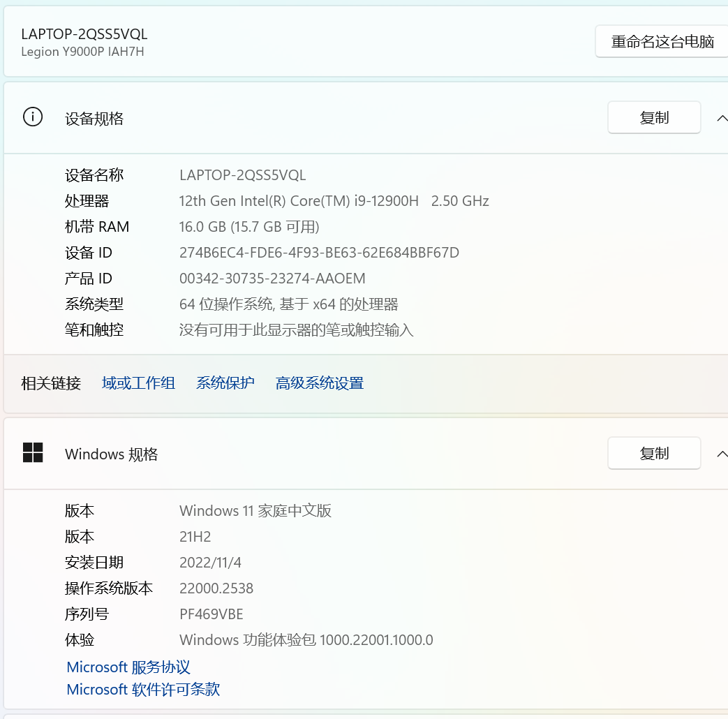Click the 安装日期 label

tap(94, 563)
